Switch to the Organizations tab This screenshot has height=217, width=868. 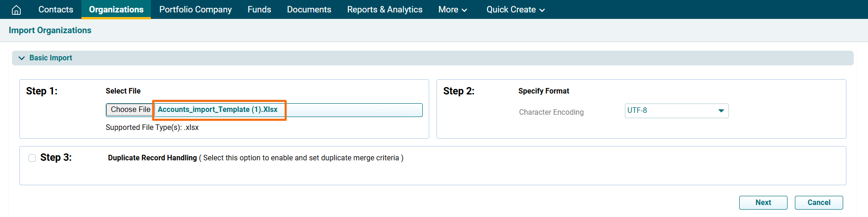pos(116,10)
